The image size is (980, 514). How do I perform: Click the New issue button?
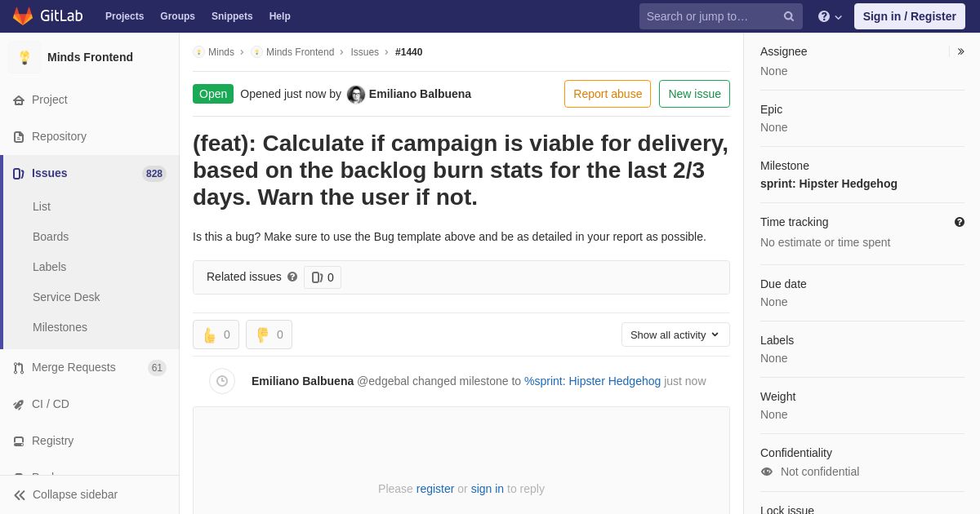694,94
